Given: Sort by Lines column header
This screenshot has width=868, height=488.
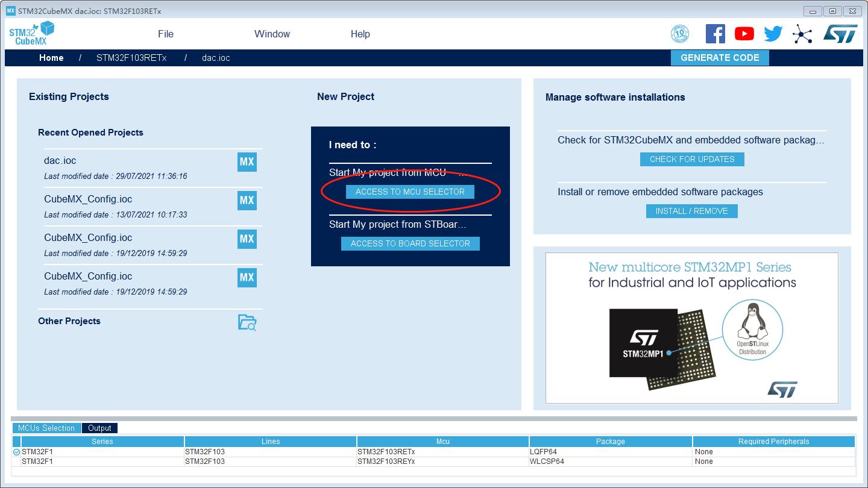Looking at the screenshot, I should (271, 442).
